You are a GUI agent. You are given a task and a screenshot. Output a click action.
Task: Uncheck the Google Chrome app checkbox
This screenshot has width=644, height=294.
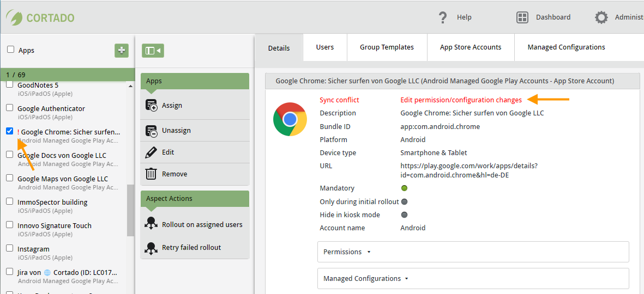tap(10, 131)
